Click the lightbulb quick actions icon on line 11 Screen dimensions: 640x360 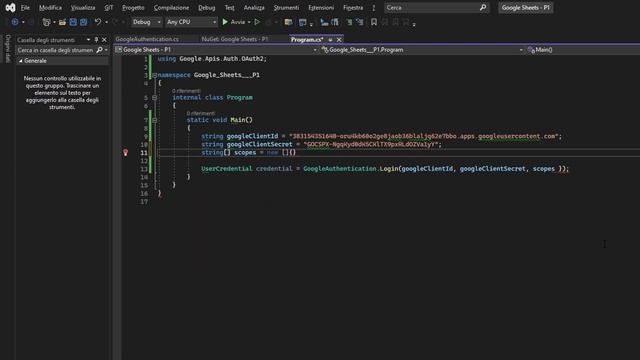(x=125, y=152)
